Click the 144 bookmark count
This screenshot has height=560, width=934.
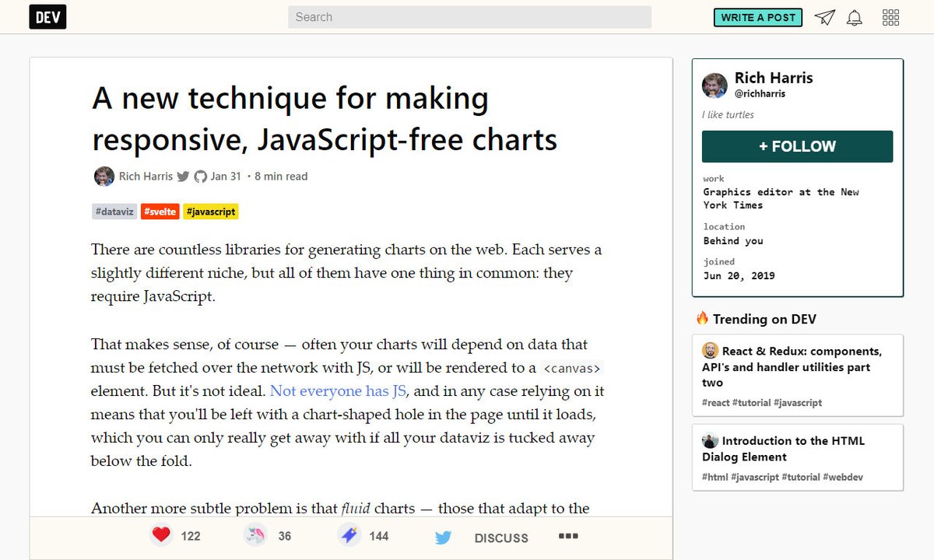coord(379,536)
